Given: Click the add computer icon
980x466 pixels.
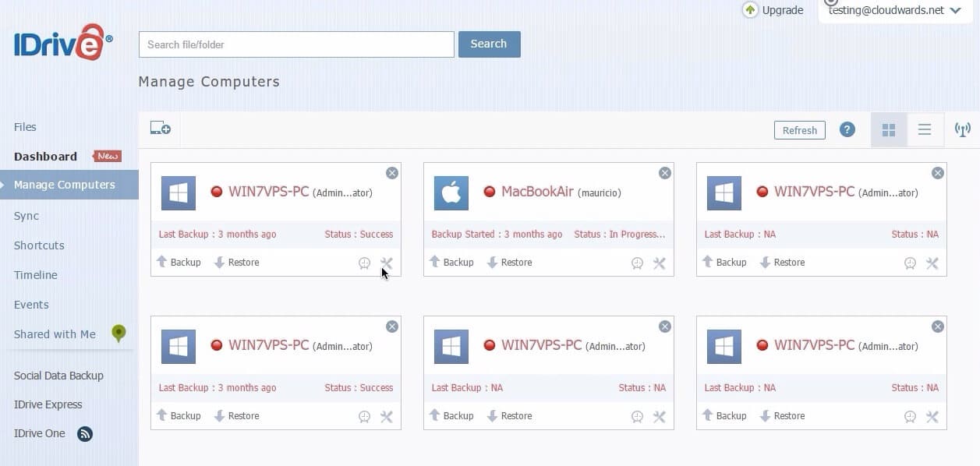Looking at the screenshot, I should (x=160, y=129).
